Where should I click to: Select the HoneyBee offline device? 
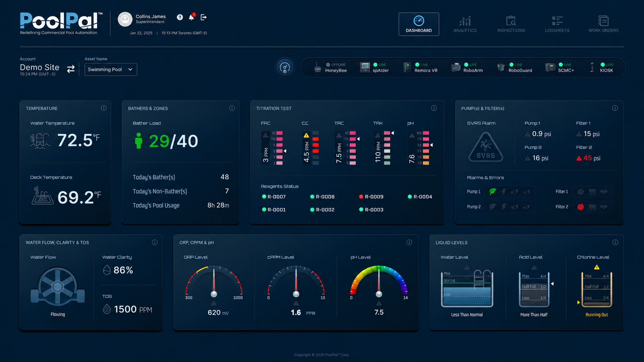pyautogui.click(x=330, y=68)
